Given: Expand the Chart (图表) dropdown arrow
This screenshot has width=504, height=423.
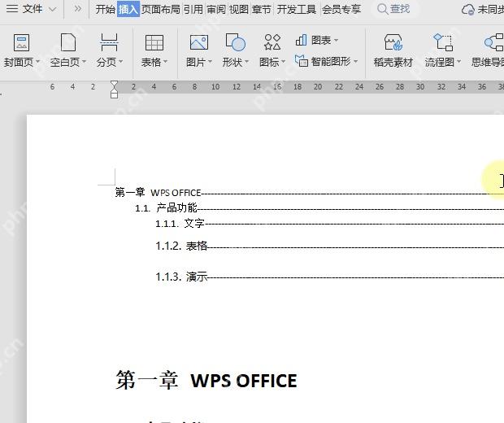Looking at the screenshot, I should point(337,41).
